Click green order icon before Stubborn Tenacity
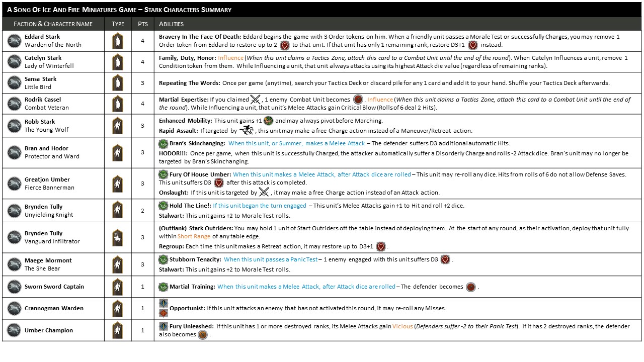This screenshot has height=362, width=644. coord(164,259)
